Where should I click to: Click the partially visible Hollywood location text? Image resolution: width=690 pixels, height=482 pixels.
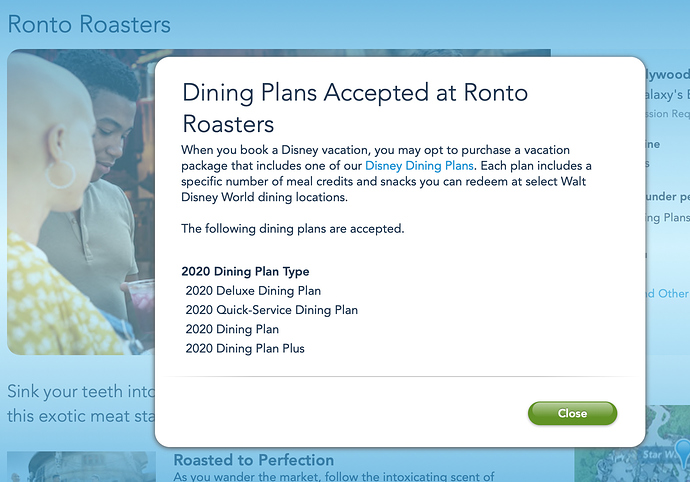[668, 75]
